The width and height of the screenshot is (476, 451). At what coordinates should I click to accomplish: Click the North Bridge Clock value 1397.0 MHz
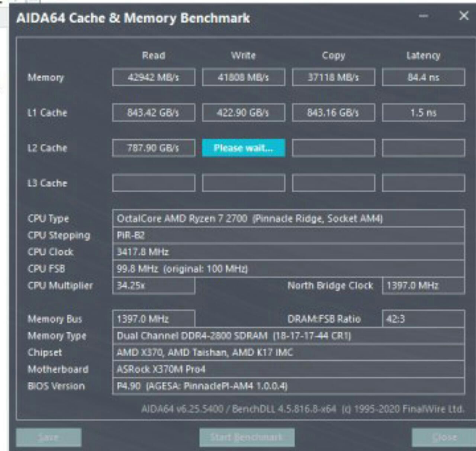click(424, 286)
